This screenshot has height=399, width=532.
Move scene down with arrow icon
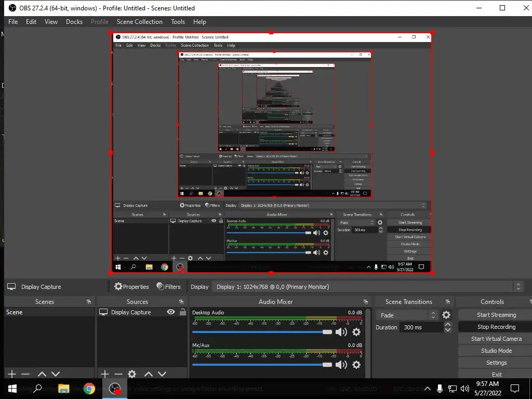pos(56,374)
